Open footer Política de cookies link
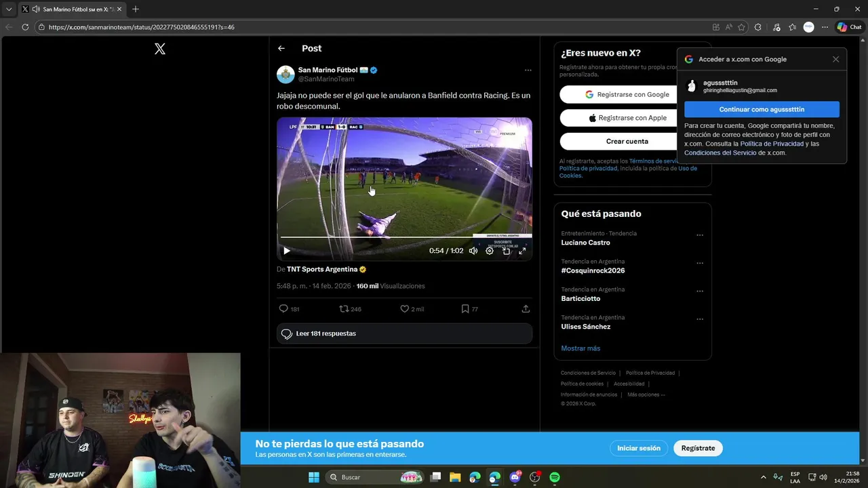Screen dimensions: 868x488 582,384
